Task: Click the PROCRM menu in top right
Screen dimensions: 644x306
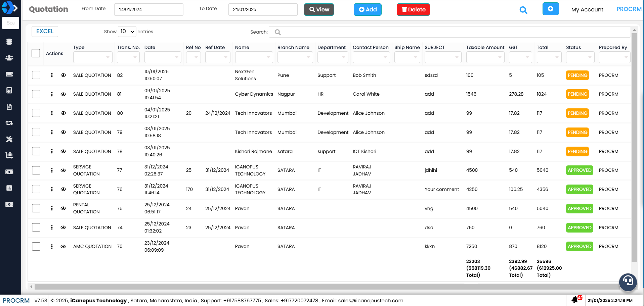Action: click(x=629, y=9)
